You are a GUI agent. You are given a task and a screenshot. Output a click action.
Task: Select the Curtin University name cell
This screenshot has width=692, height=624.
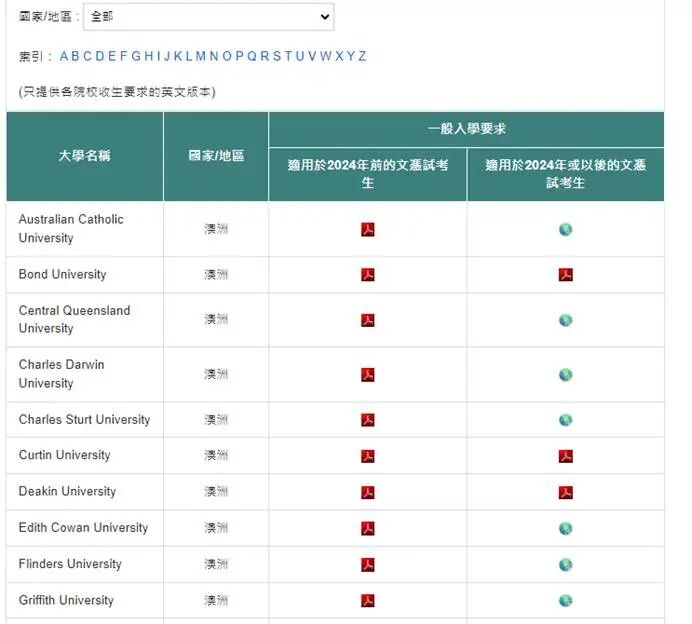click(85, 455)
